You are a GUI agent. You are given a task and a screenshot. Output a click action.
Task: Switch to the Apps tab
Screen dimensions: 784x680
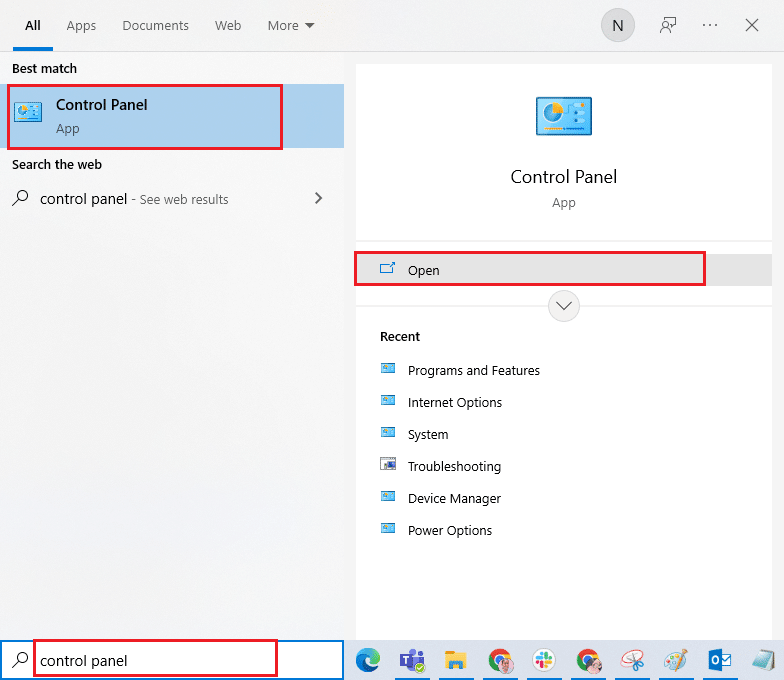tap(81, 26)
